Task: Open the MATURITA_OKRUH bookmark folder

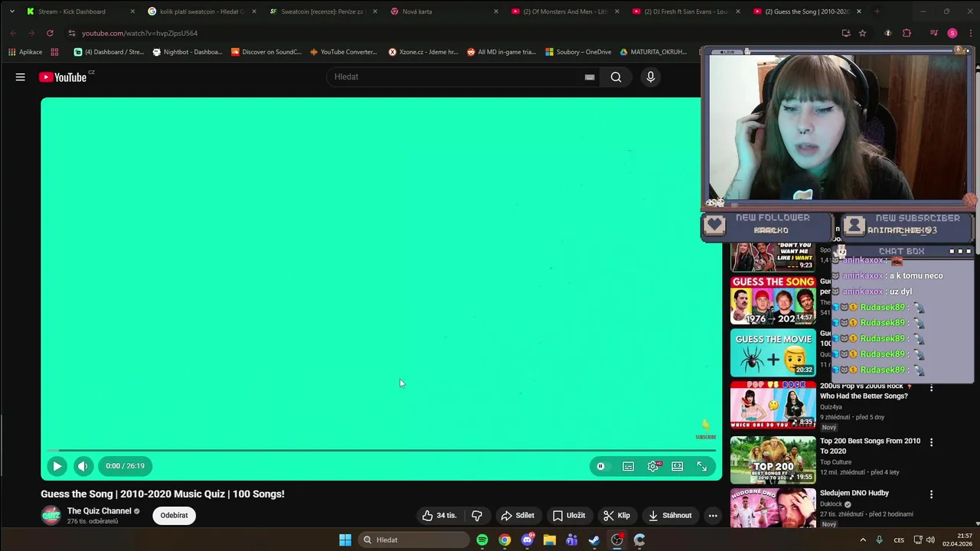Action: [653, 52]
